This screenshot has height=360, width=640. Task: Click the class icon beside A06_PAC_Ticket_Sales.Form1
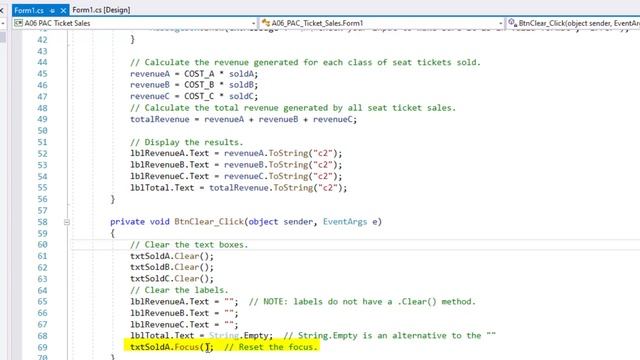[266, 23]
